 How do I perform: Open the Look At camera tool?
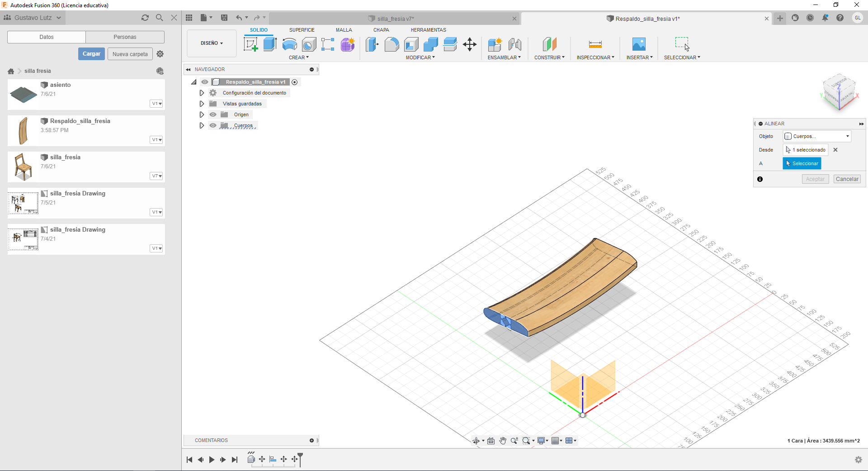[x=491, y=441]
